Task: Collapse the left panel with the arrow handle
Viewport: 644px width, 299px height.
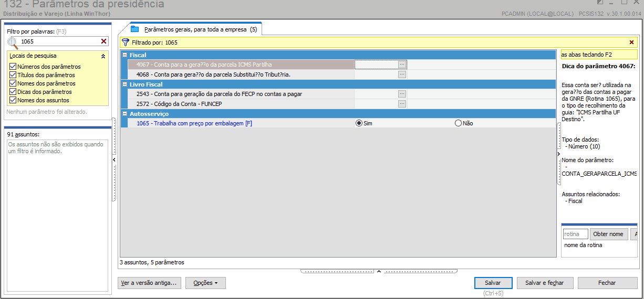Action: point(114,159)
